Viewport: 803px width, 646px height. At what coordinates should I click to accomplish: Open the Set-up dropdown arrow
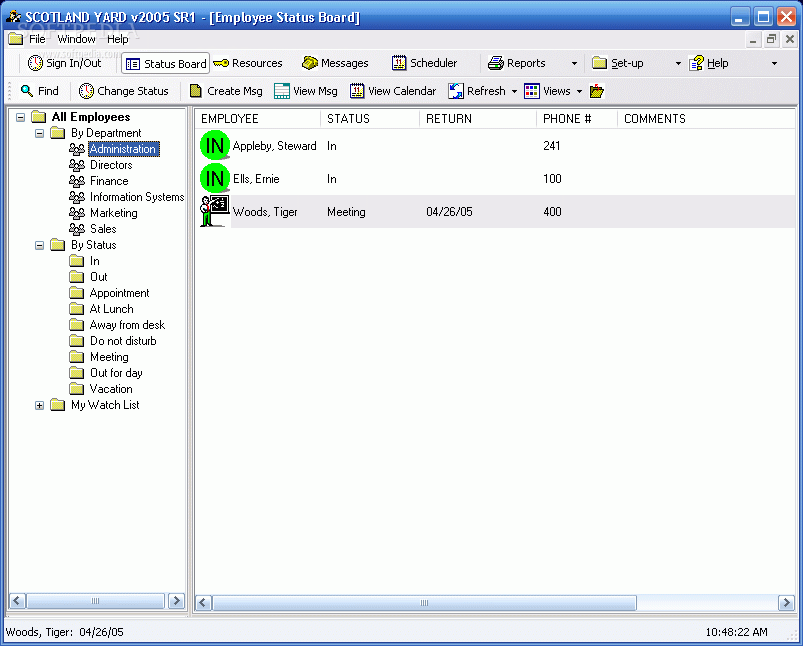(x=678, y=64)
